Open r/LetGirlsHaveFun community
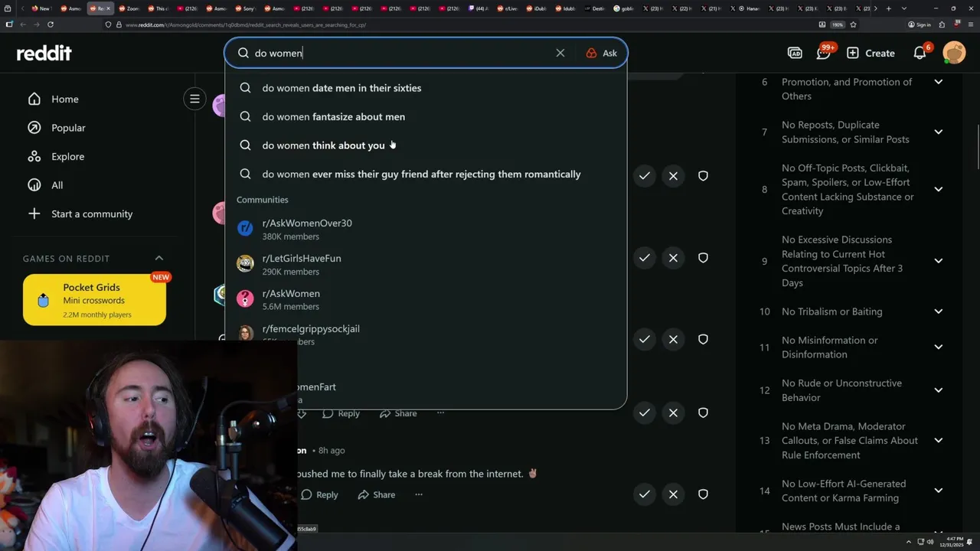980x551 pixels. click(x=426, y=264)
